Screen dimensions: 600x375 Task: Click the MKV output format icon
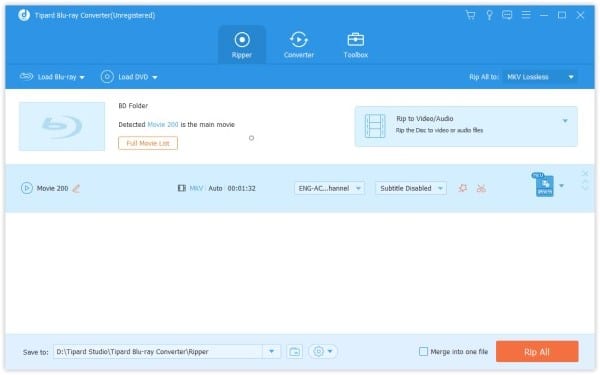544,185
